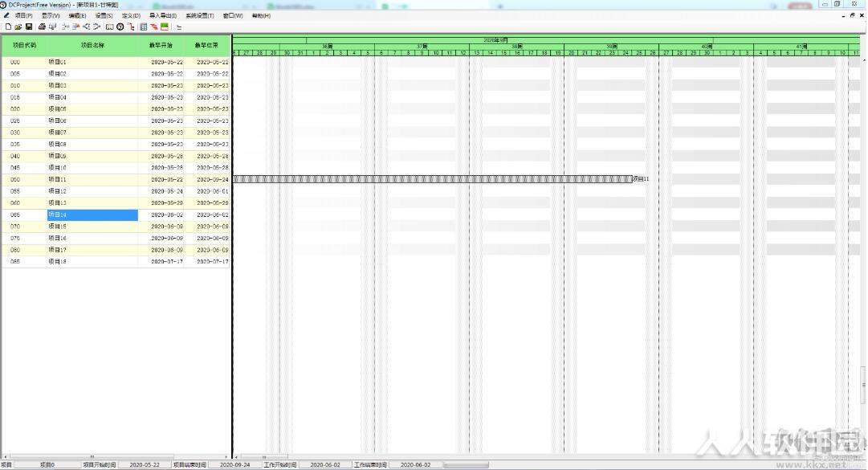Click the New project blank page icon
This screenshot has width=868, height=470.
pyautogui.click(x=8, y=27)
